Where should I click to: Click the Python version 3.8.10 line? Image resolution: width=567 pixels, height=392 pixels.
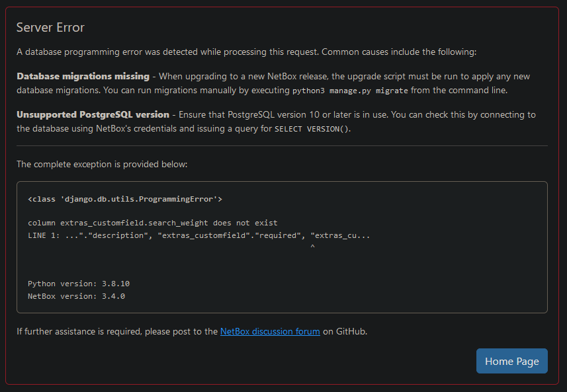pyautogui.click(x=79, y=284)
